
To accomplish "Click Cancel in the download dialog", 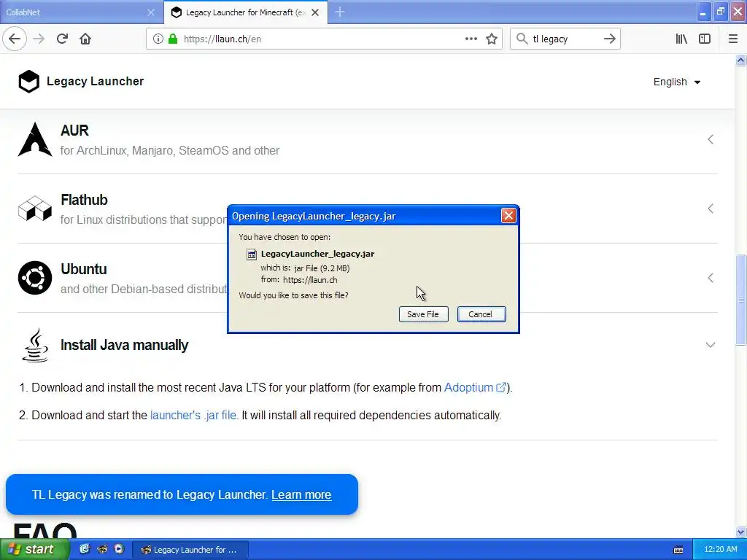I will (481, 314).
